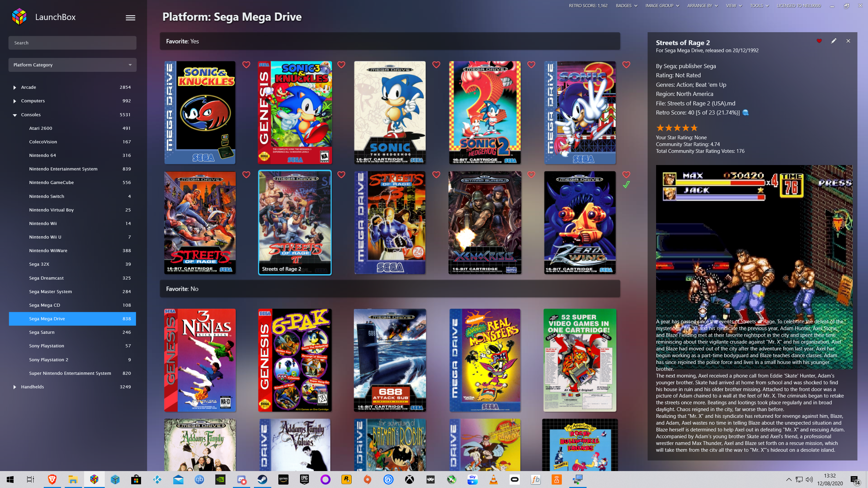The width and height of the screenshot is (868, 488).
Task: Toggle favorite heart for Streets of Rage 2 cover
Action: [341, 175]
